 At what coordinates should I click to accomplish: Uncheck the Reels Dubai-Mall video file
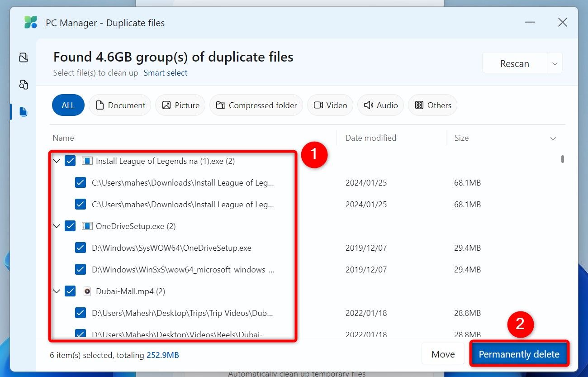81,334
